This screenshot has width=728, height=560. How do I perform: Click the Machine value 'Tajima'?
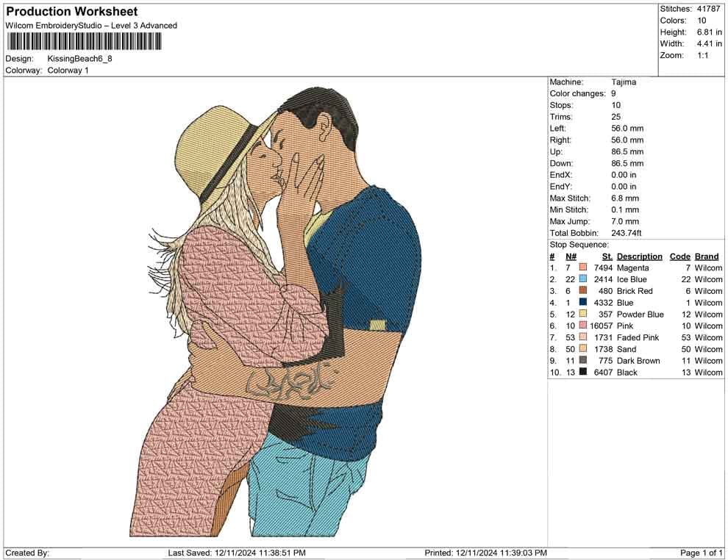[x=624, y=82]
